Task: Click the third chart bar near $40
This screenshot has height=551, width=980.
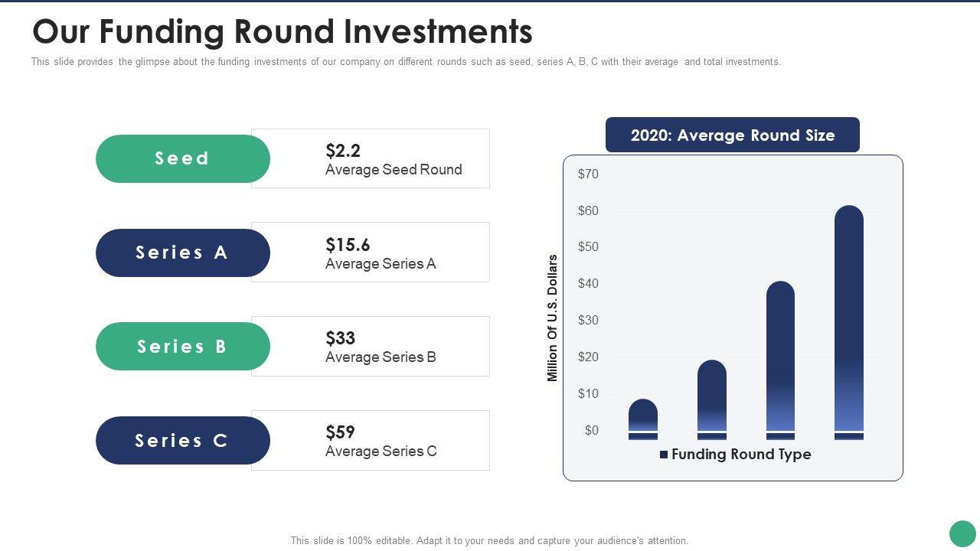Action: click(x=780, y=357)
